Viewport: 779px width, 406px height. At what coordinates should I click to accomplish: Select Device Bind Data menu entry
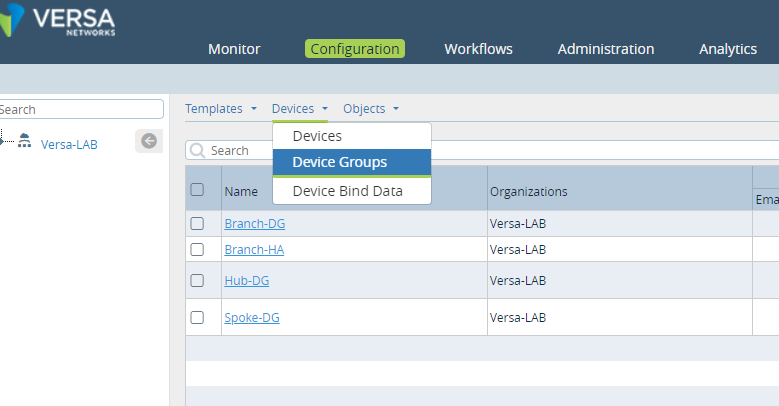click(347, 190)
